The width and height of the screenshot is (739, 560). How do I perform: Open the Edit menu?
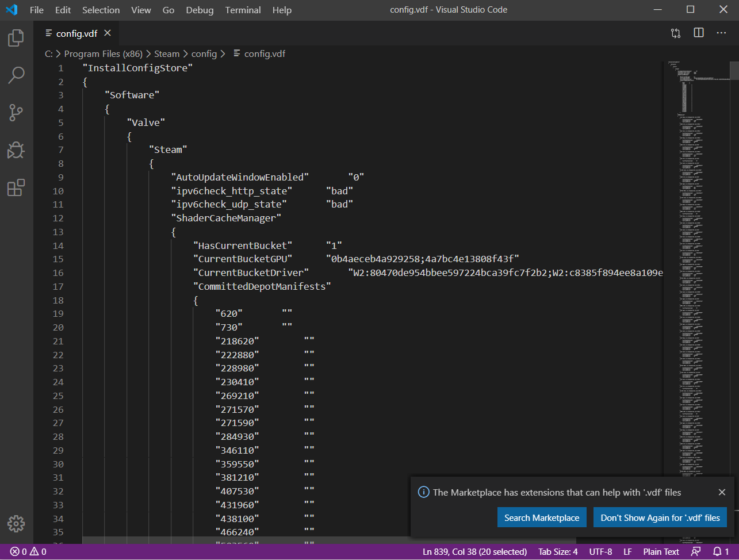click(63, 10)
